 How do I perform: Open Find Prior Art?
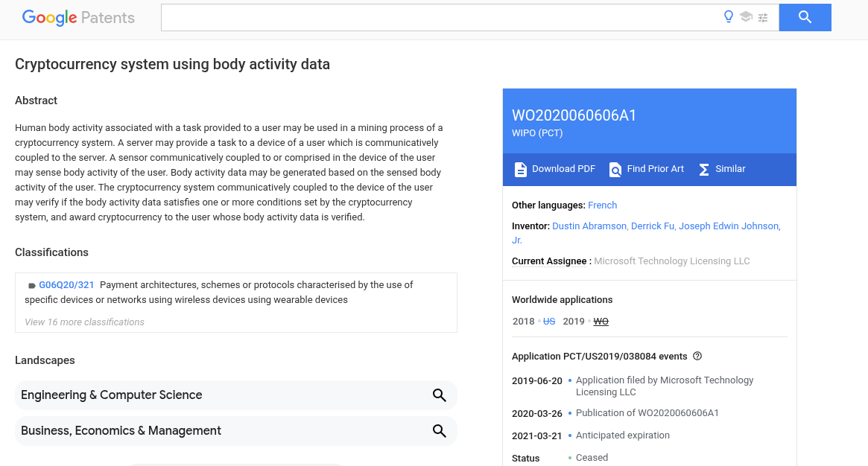coord(647,169)
